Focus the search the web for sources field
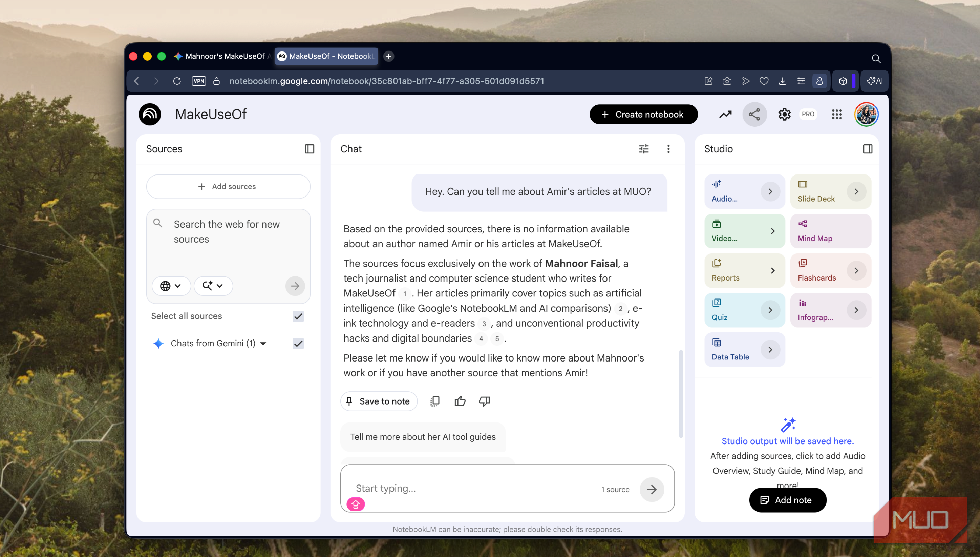Viewport: 980px width, 557px height. point(228,232)
